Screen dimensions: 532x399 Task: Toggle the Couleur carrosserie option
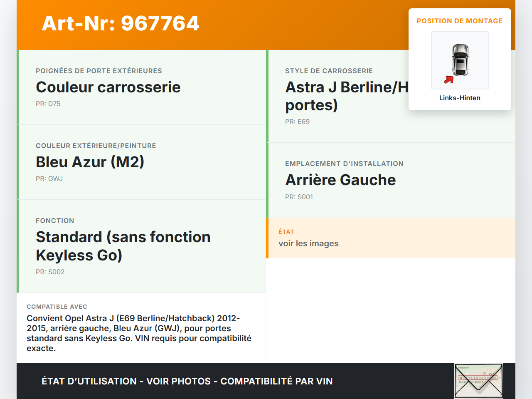(108, 87)
